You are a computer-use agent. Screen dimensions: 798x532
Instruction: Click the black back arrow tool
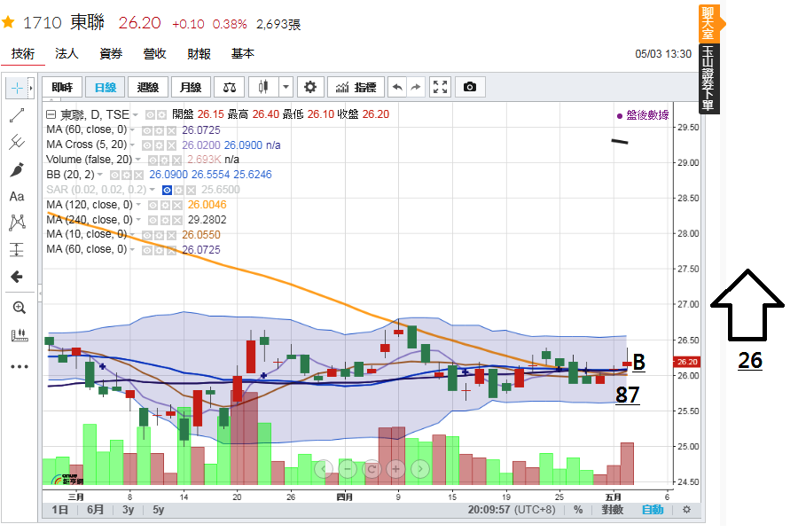click(17, 277)
